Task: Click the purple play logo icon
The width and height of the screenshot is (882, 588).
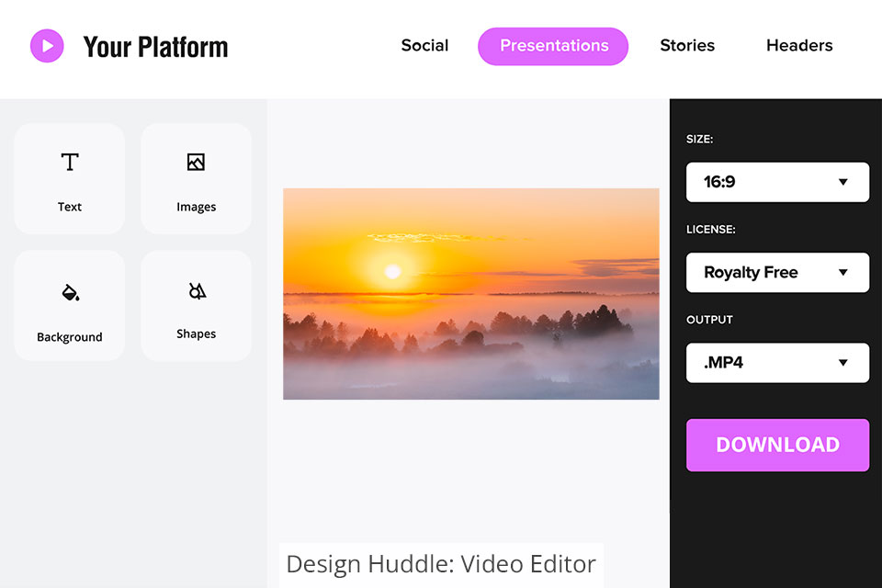Action: [47, 46]
